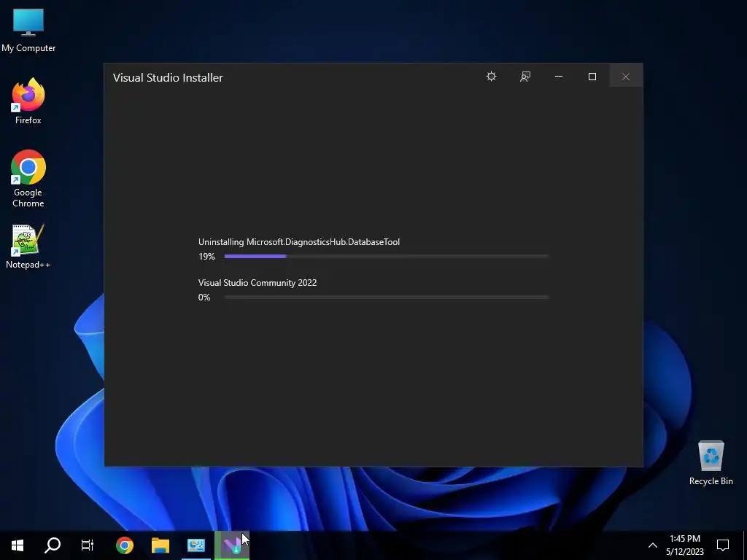The image size is (747, 560).
Task: Select the 19% progress value
Action: tap(206, 256)
